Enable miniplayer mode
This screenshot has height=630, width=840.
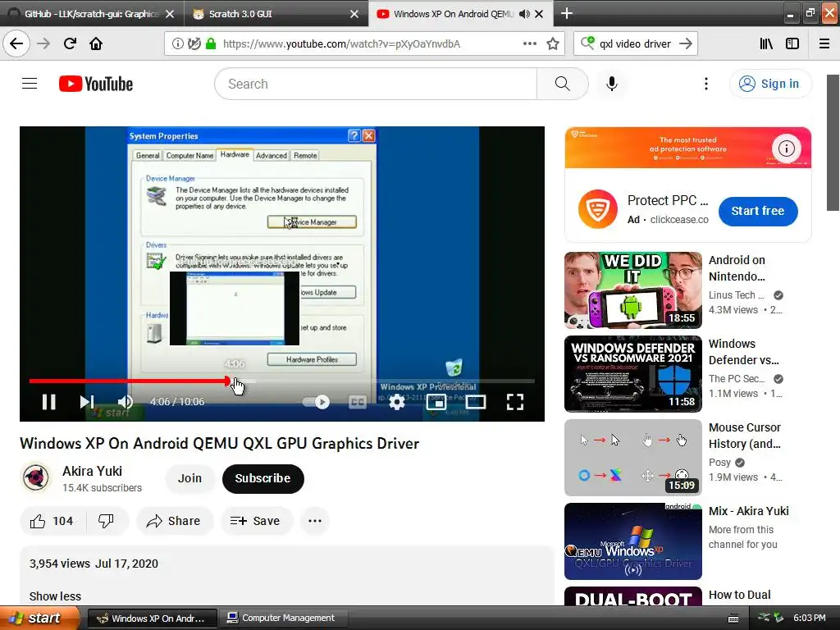pyautogui.click(x=436, y=402)
